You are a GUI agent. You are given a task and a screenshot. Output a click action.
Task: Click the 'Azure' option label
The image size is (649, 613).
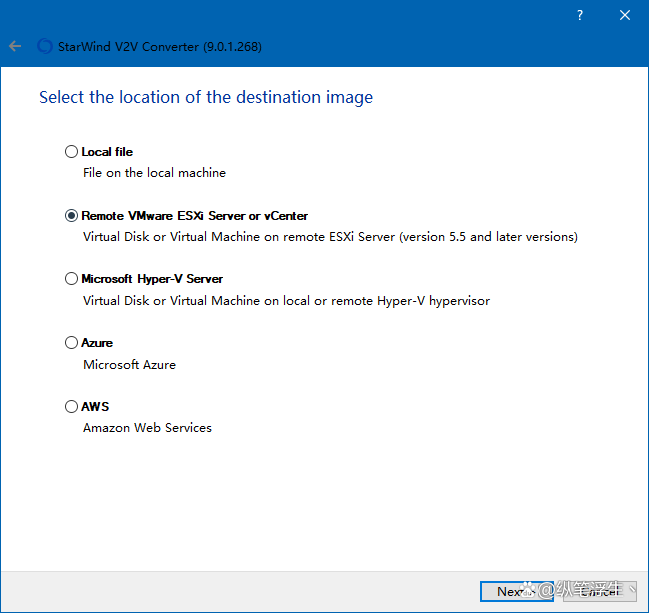tap(97, 343)
